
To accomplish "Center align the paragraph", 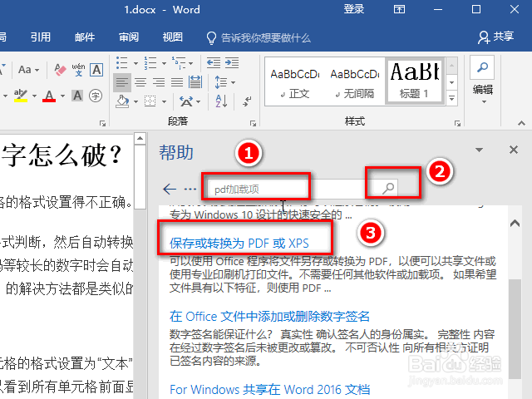I will coord(140,82).
